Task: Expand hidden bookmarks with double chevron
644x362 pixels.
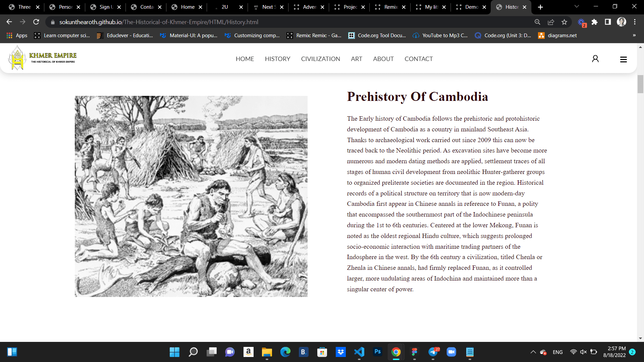Action: tap(634, 35)
